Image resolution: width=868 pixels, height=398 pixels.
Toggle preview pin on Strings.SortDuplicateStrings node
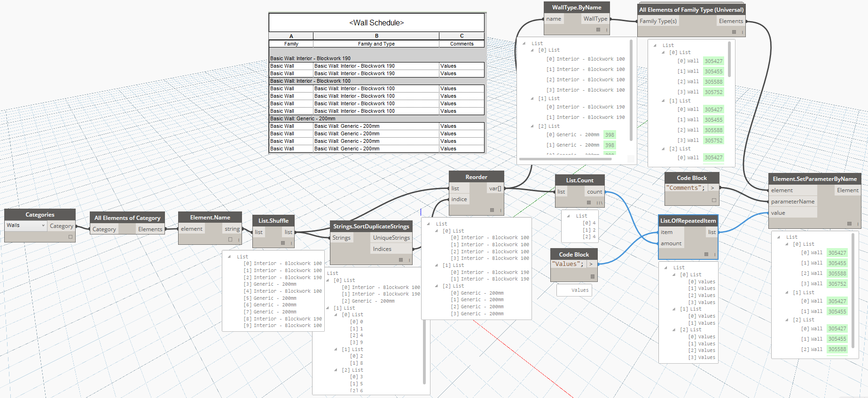tap(401, 259)
